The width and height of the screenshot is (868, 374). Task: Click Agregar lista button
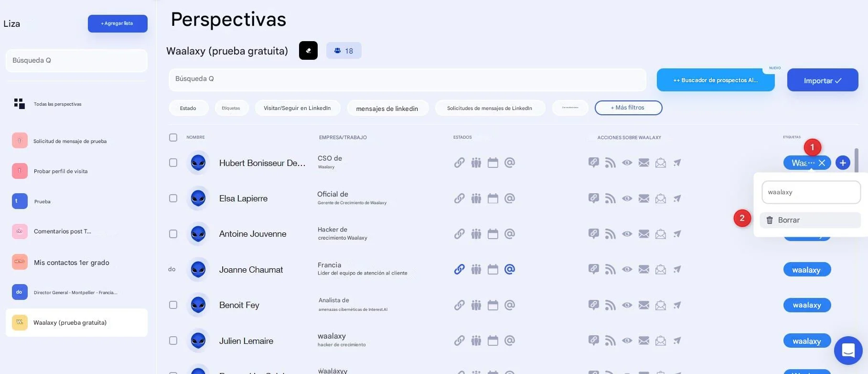[118, 23]
